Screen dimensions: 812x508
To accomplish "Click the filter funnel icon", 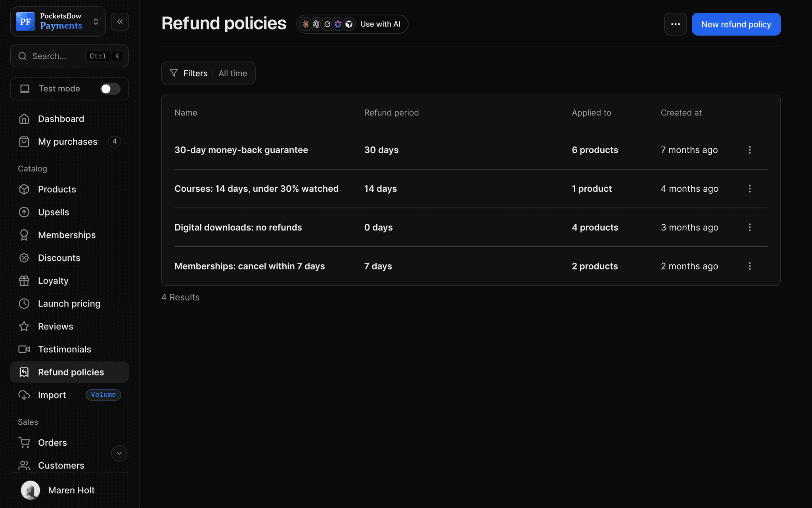I will (x=174, y=73).
